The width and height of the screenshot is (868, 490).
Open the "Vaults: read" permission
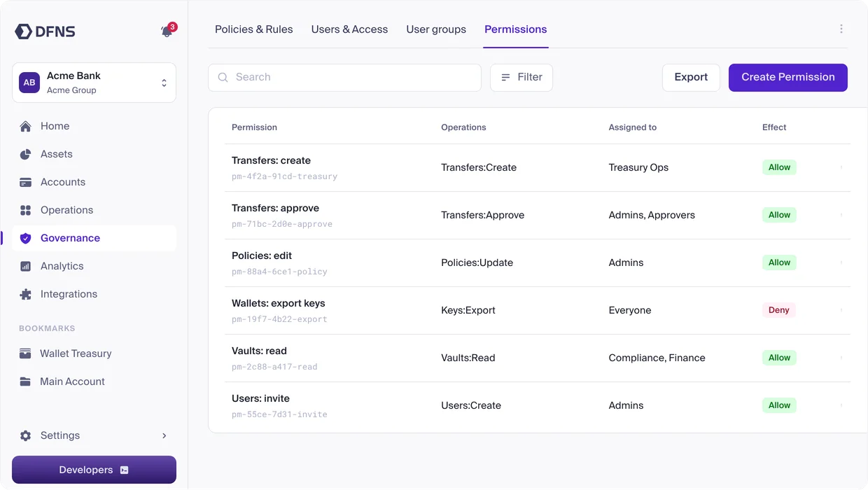pos(259,351)
